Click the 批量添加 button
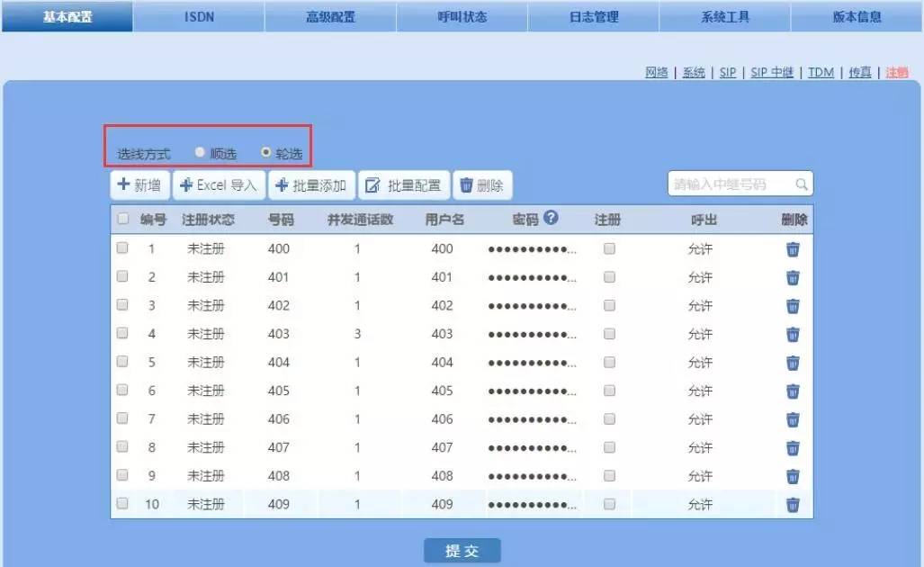This screenshot has height=567, width=924. pos(311,185)
